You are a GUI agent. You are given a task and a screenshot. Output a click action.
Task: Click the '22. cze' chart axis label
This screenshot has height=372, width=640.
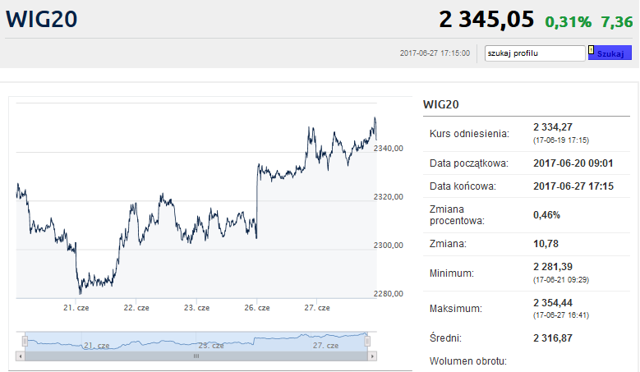click(x=136, y=308)
